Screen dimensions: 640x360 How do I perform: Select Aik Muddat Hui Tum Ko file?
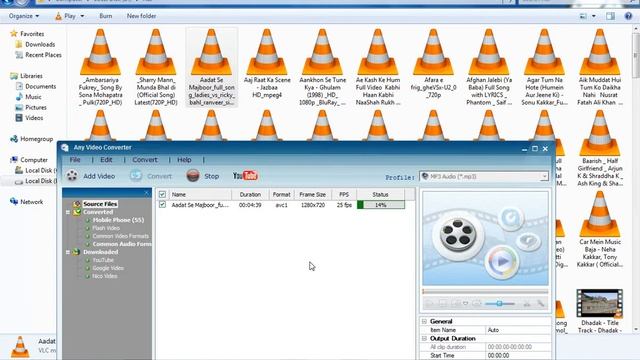tap(600, 67)
